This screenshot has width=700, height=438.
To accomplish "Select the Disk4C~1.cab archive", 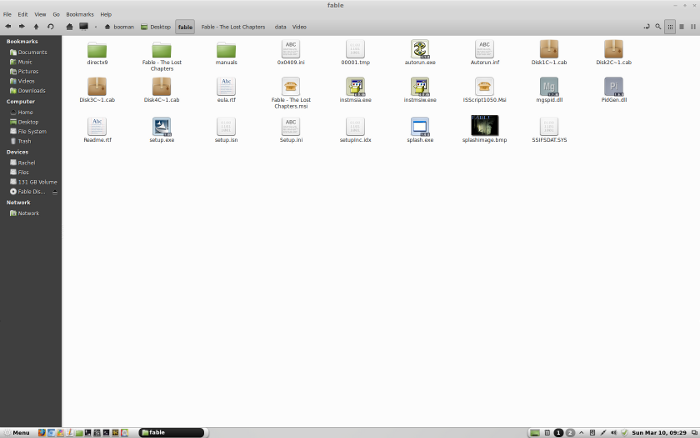I will (162, 90).
